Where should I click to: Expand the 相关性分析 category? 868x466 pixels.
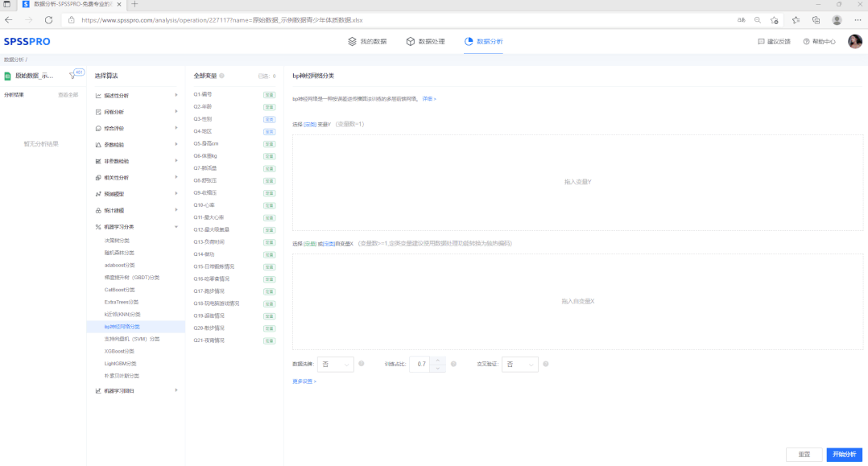(x=176, y=177)
